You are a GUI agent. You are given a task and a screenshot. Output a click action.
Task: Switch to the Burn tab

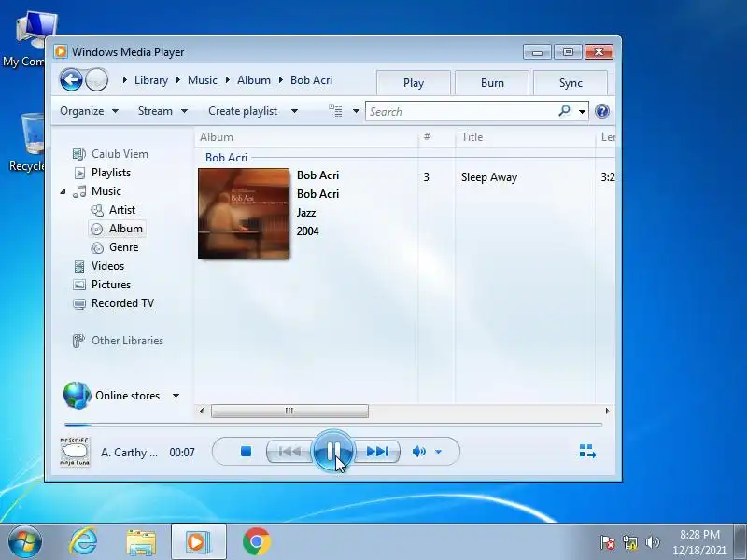[x=492, y=83]
